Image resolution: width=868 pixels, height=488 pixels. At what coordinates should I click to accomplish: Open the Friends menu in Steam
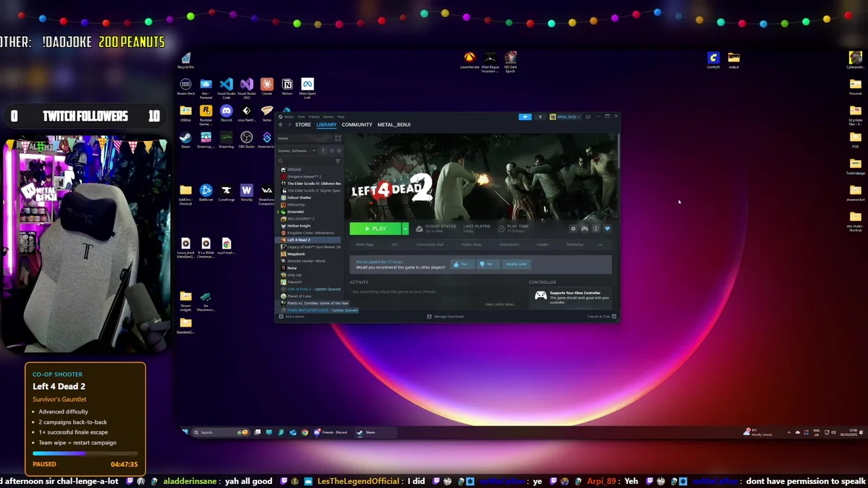(x=314, y=117)
